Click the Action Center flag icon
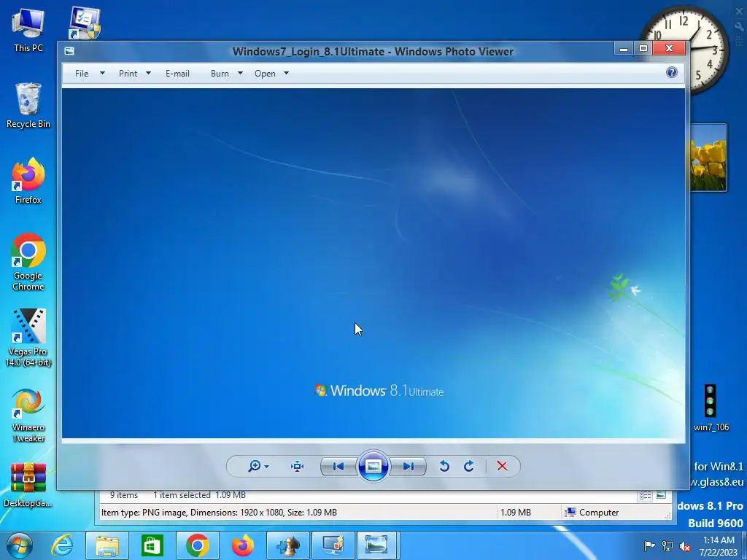The height and width of the screenshot is (560, 747). point(649,545)
